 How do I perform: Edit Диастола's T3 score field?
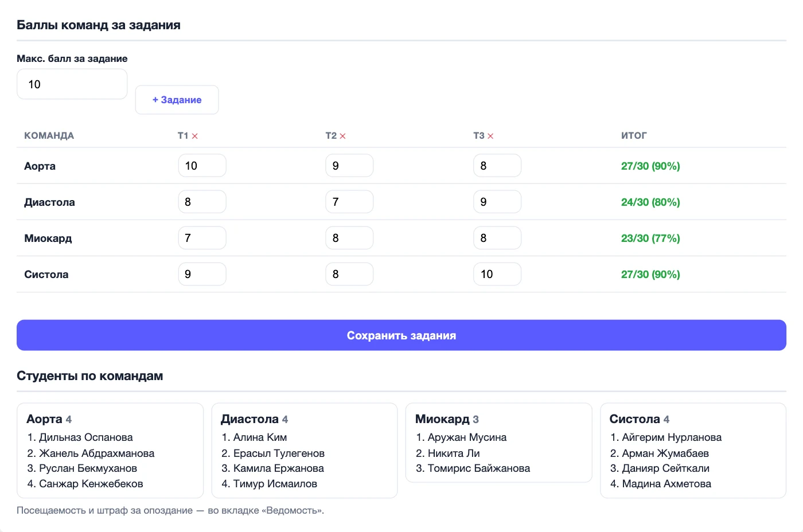click(497, 202)
